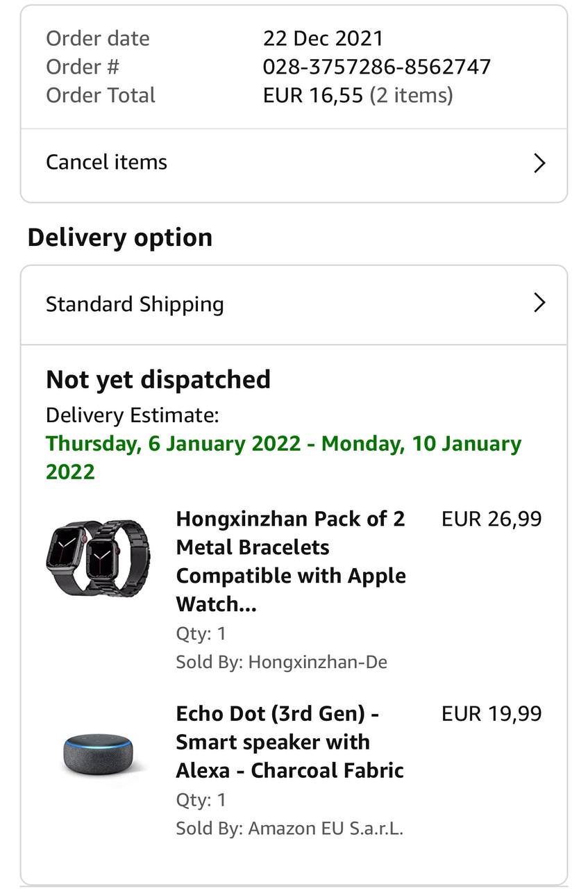Open the Cancel items option
The height and width of the screenshot is (889, 588).
pos(107,163)
